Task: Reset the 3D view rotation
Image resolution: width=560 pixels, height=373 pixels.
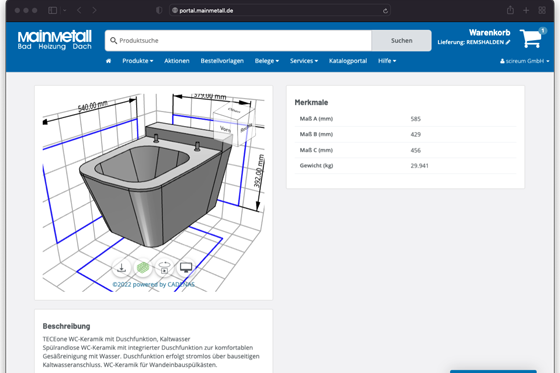Action: point(164,268)
